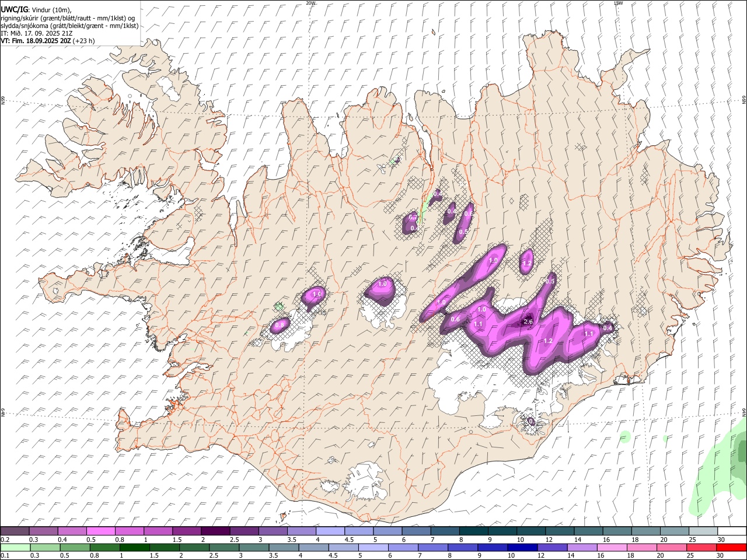This screenshot has width=747, height=560.
Task: Click the '20W' longitude label
Action: tap(310, 3)
